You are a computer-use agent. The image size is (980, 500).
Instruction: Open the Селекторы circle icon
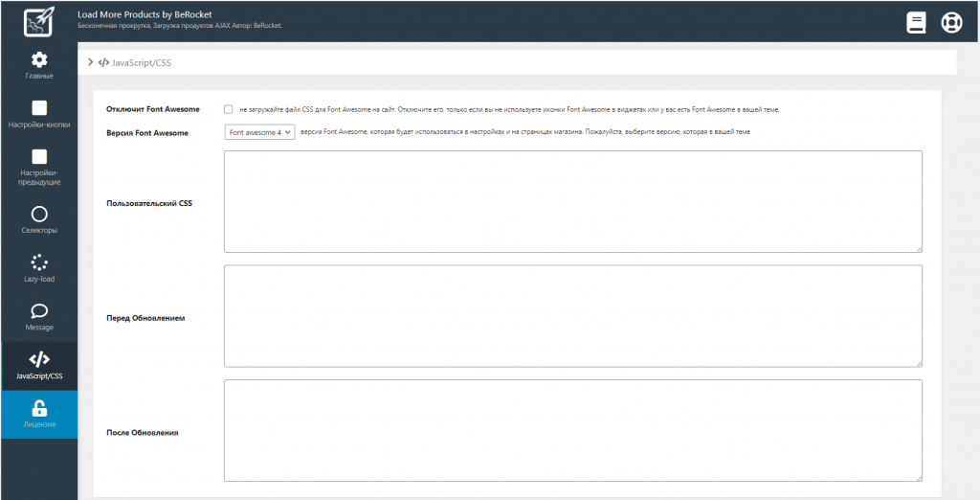point(39,214)
